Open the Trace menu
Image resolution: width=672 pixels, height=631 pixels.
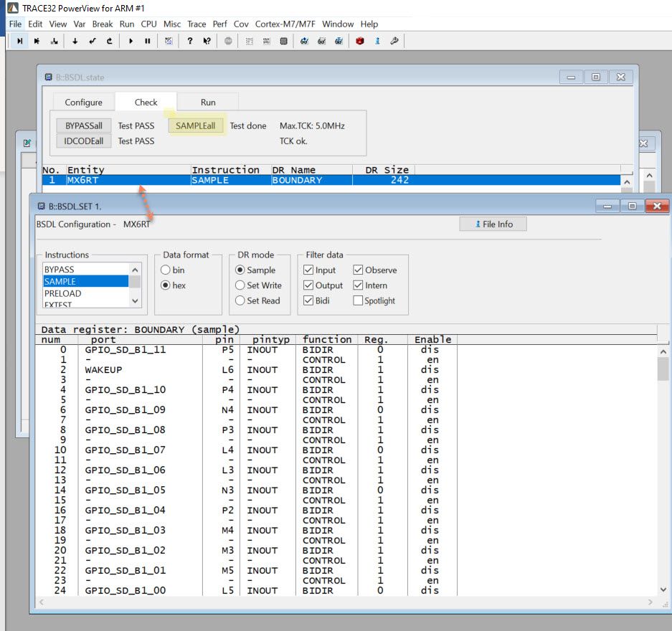197,24
